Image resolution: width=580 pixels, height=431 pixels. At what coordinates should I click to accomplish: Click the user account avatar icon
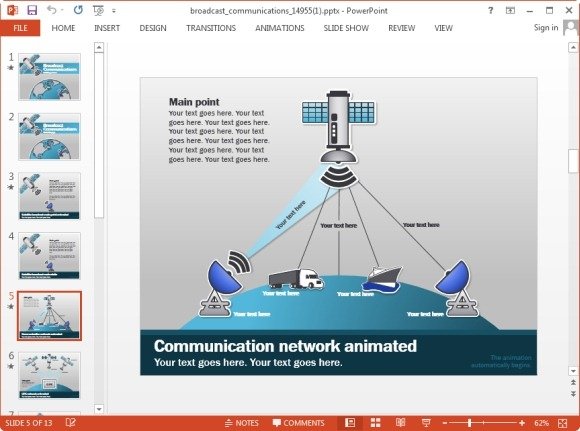pos(570,28)
